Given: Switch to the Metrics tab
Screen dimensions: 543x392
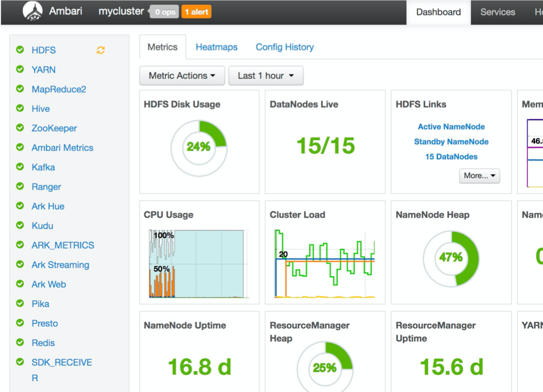Looking at the screenshot, I should pos(162,47).
